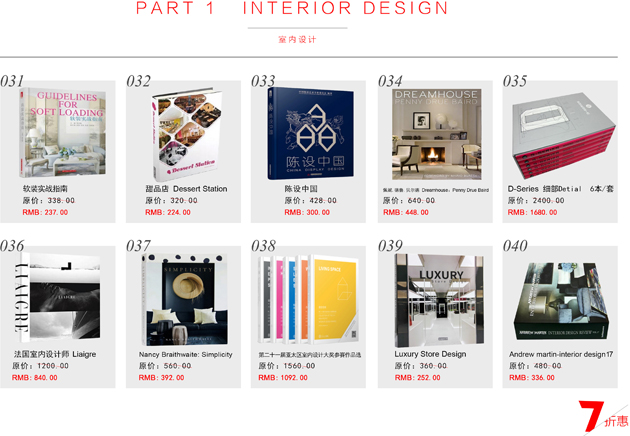The image size is (630, 436).
Task: Click the Andrew martin-interior design 17 title
Action: coord(561,354)
